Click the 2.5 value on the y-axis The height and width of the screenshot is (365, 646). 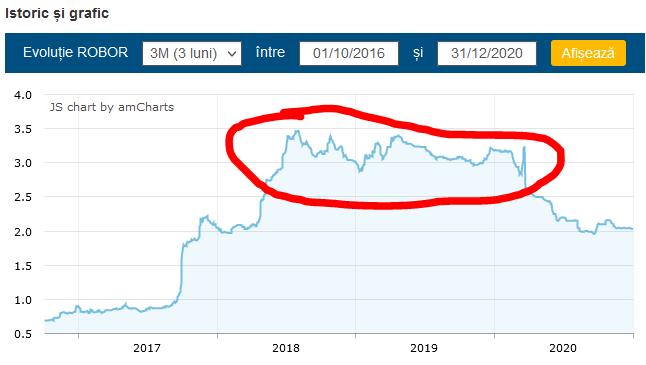pyautogui.click(x=23, y=197)
